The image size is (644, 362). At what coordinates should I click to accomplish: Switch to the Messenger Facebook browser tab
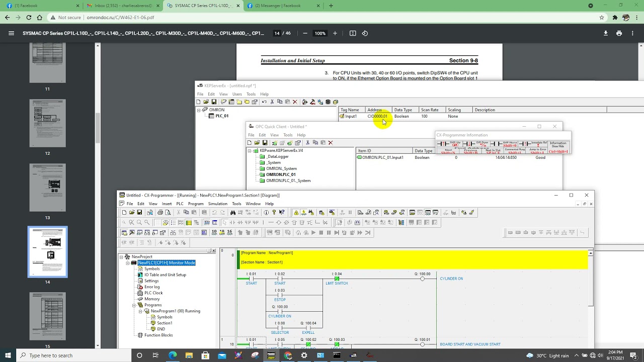pyautogui.click(x=282, y=6)
